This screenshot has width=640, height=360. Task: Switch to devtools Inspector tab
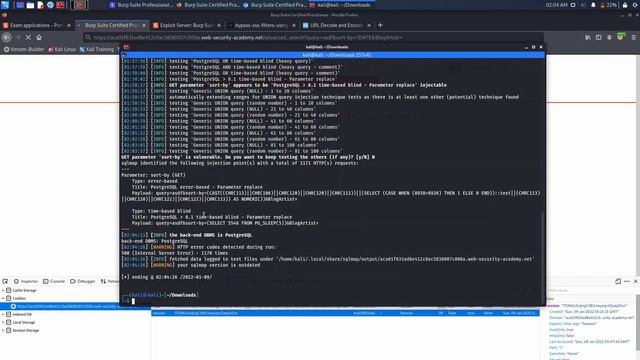click(x=26, y=281)
